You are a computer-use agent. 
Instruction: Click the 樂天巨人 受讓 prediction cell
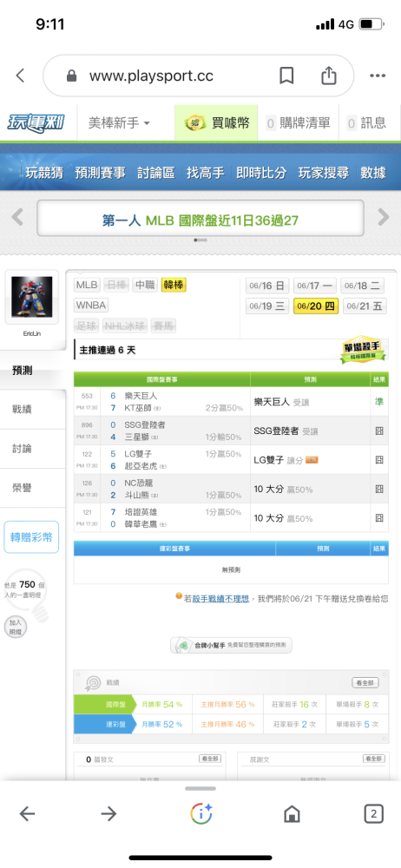pos(310,403)
